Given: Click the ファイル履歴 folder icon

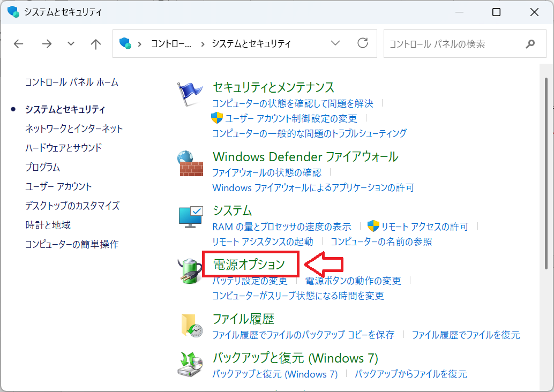Looking at the screenshot, I should [190, 326].
